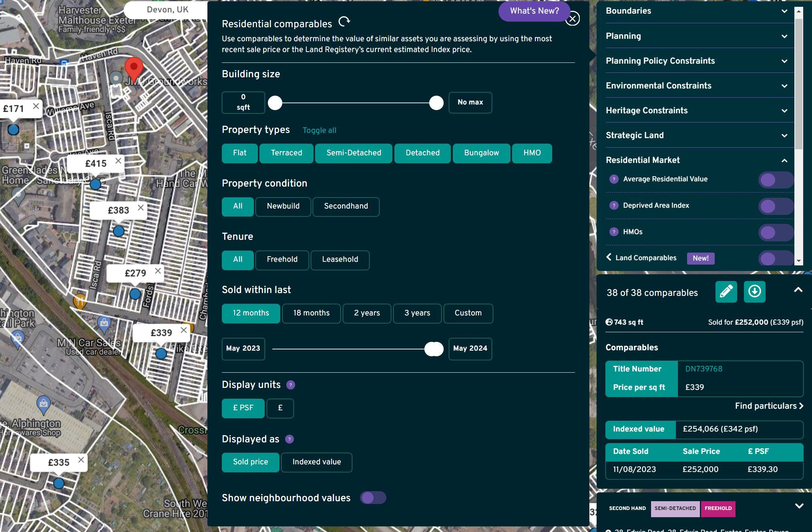Click the Find particulars link

(x=768, y=406)
